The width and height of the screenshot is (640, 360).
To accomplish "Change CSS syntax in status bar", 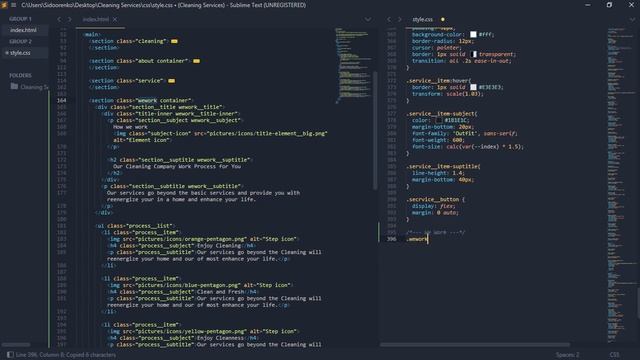I will [614, 355].
